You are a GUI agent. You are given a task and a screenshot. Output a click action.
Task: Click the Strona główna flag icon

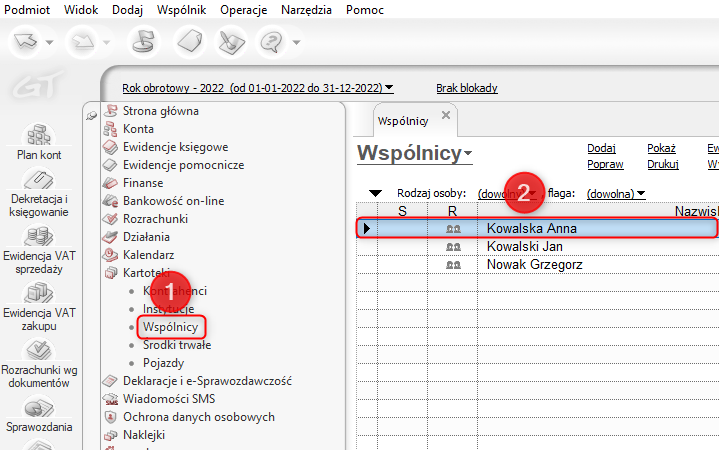coord(110,111)
